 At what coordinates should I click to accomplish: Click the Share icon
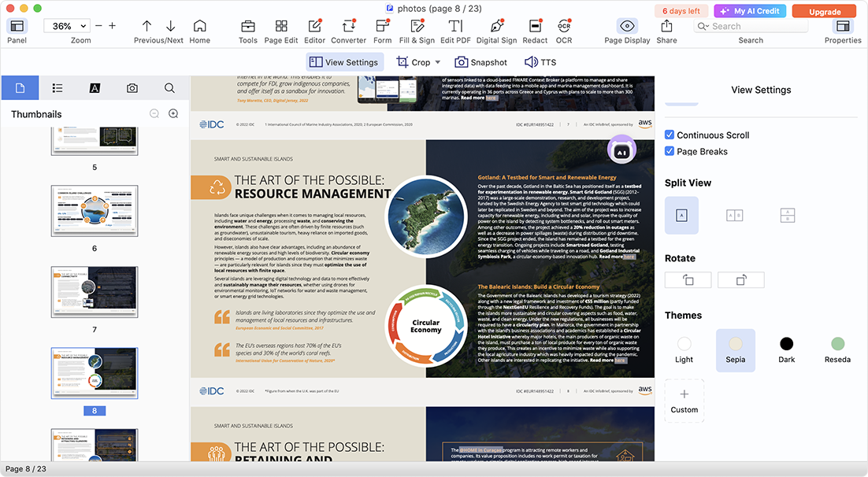[666, 26]
